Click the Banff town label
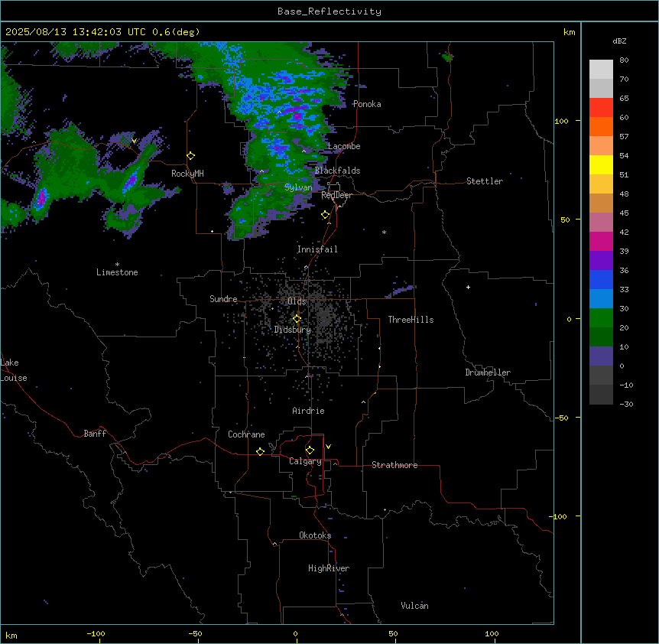The width and height of the screenshot is (659, 644). (x=95, y=434)
